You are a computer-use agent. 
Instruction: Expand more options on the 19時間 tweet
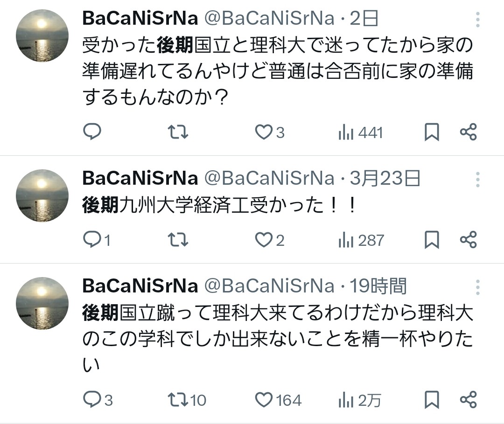(478, 287)
